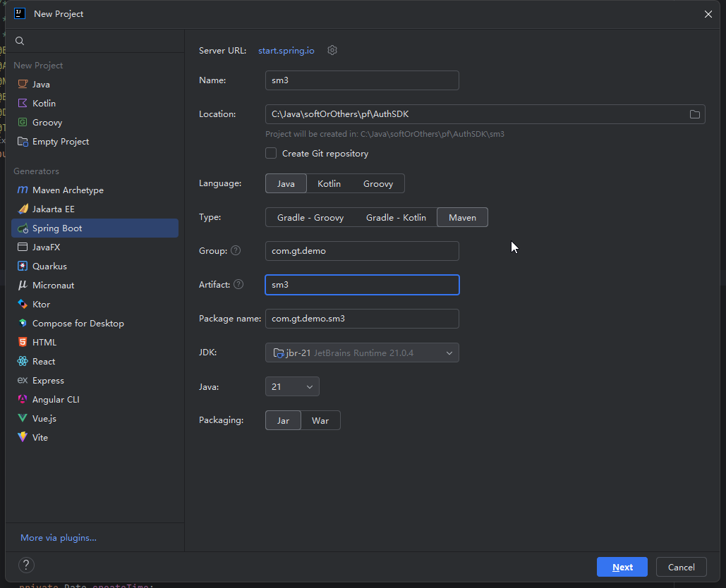The height and width of the screenshot is (588, 726).
Task: Select Groovy as the language
Action: (378, 184)
